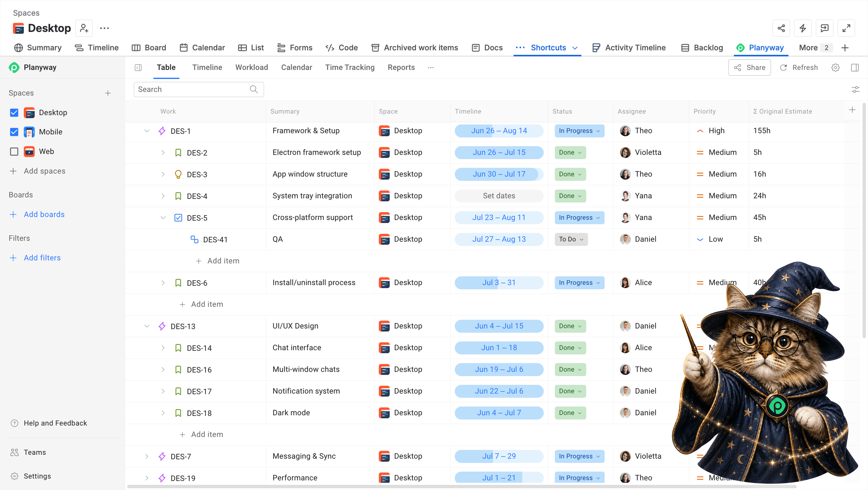Click the share icon in top header
Viewport: 868px width, 490px height.
781,28
